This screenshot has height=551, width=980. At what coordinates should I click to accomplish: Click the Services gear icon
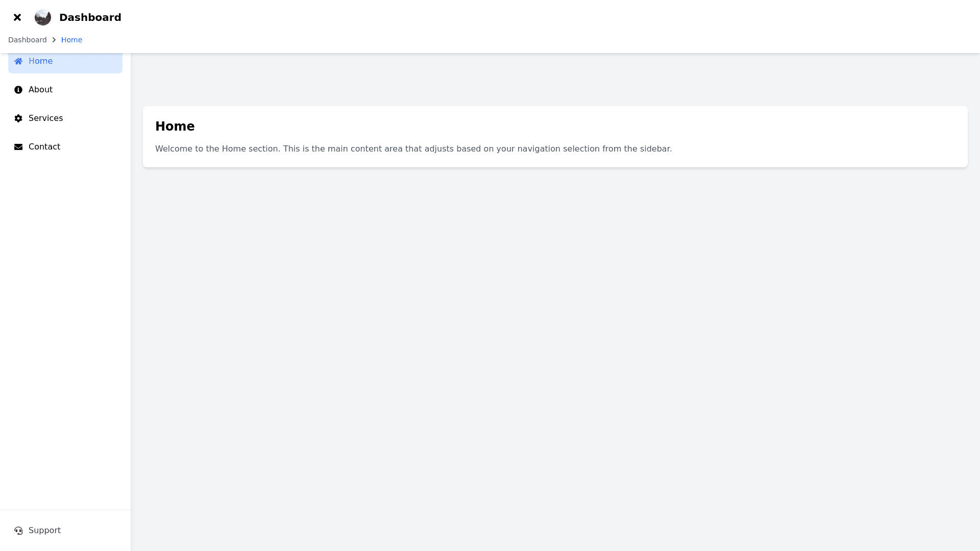[18, 118]
